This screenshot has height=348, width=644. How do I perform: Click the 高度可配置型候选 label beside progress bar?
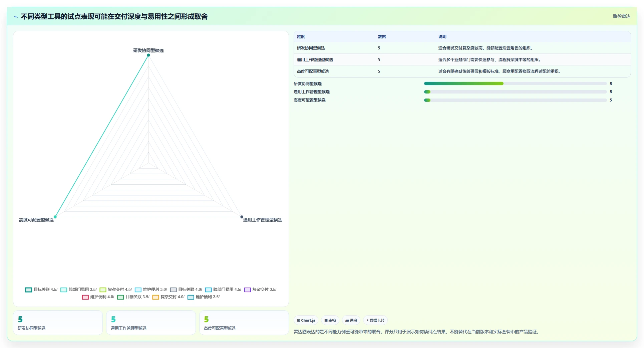(310, 100)
